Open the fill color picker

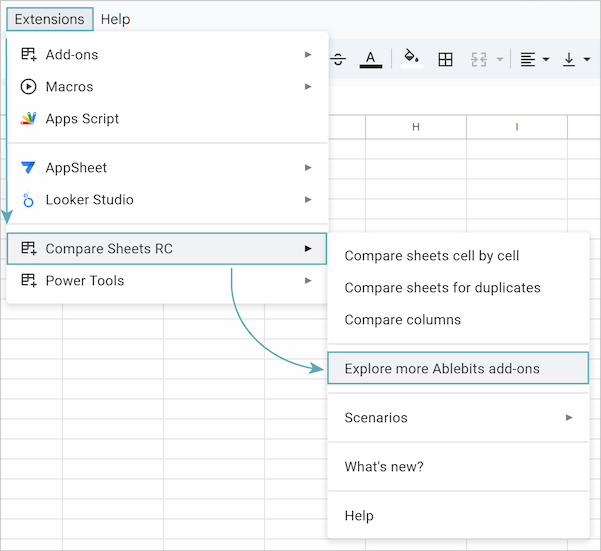point(412,59)
